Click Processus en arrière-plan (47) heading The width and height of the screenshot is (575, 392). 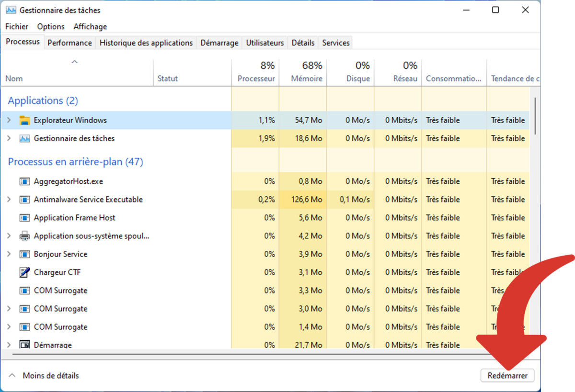[76, 162]
